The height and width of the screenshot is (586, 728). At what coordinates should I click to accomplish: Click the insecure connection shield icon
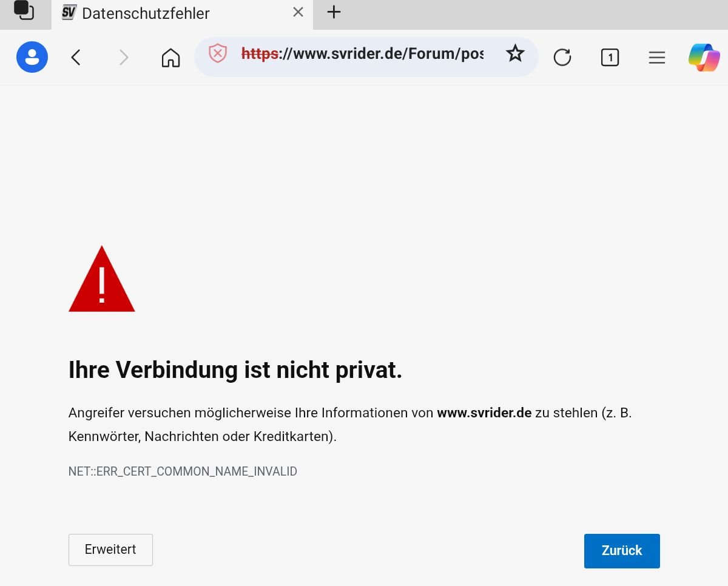click(x=217, y=54)
